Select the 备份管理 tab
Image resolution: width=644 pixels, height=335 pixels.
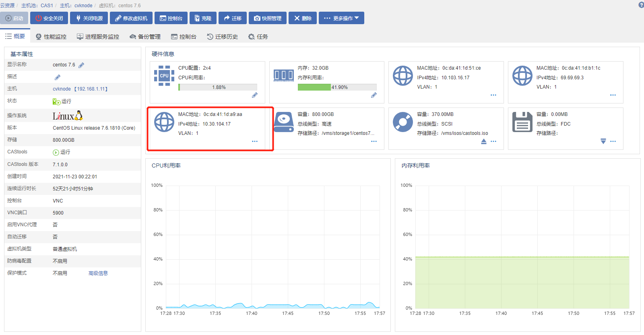[145, 37]
